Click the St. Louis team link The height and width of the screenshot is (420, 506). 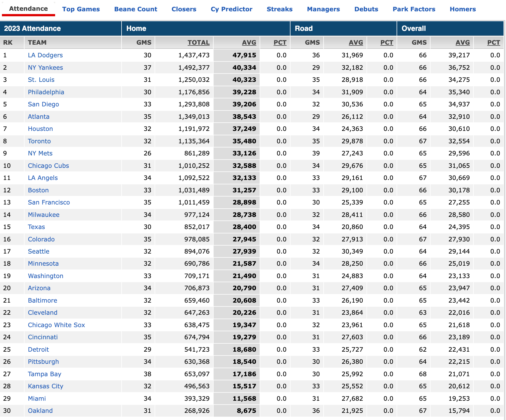(x=41, y=80)
